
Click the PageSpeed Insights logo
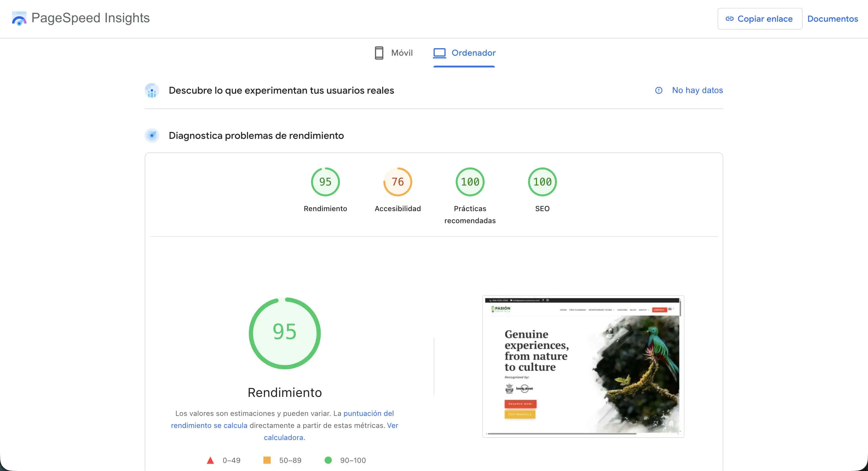pyautogui.click(x=19, y=18)
